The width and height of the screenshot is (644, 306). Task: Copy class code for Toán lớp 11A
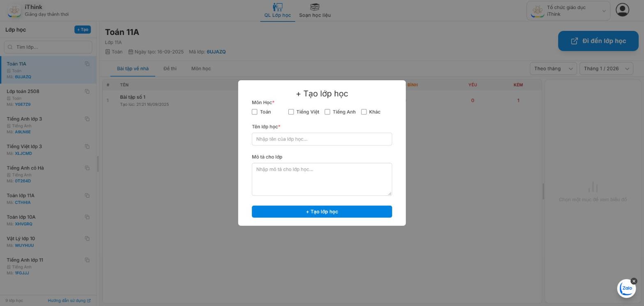87,195
